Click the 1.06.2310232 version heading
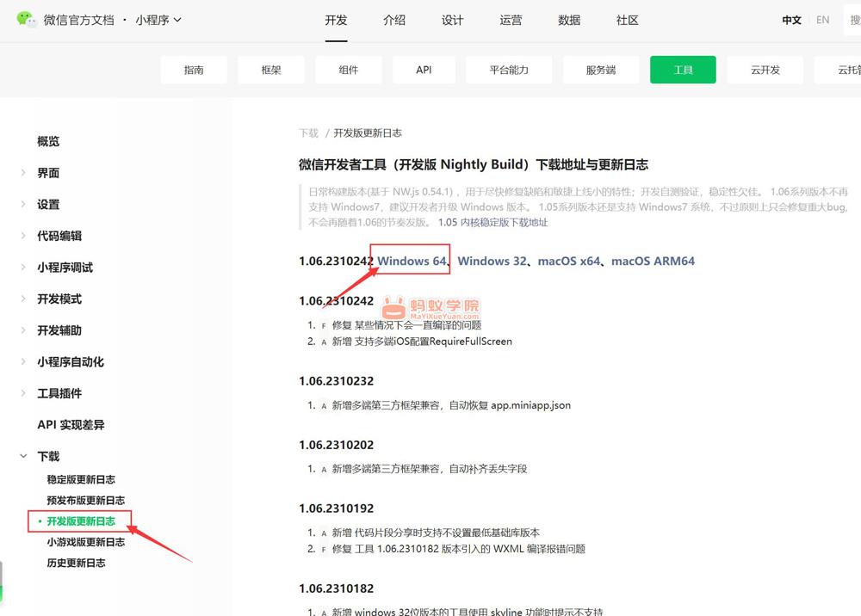Screen dimensions: 861x616 tap(336, 380)
